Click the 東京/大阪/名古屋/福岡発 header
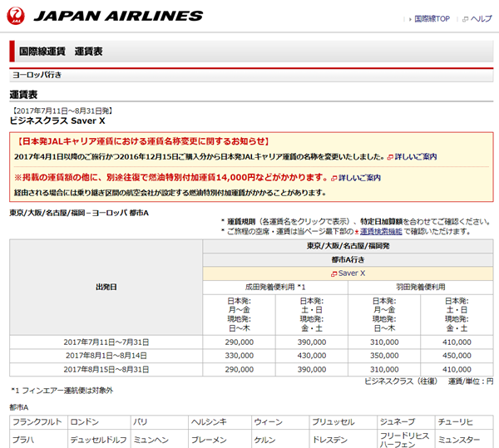499x448 pixels. tap(348, 246)
